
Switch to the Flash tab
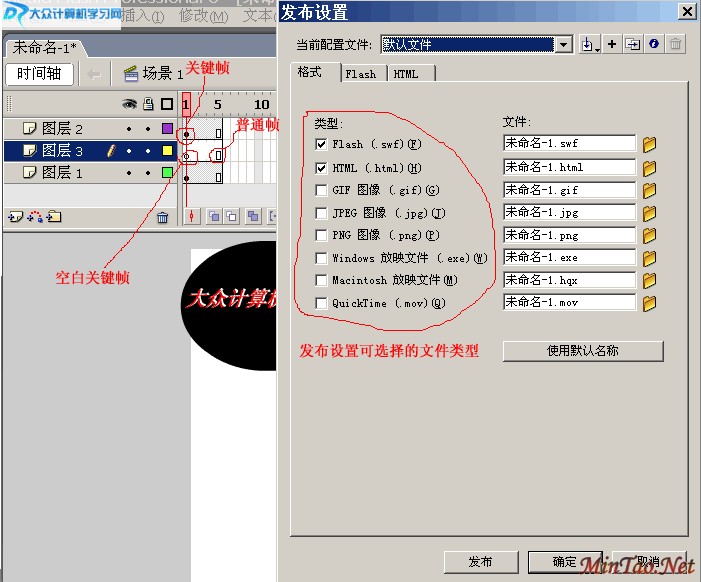pos(361,74)
